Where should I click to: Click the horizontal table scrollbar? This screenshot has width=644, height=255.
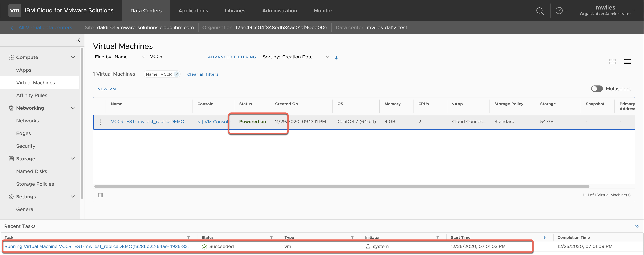[342, 186]
